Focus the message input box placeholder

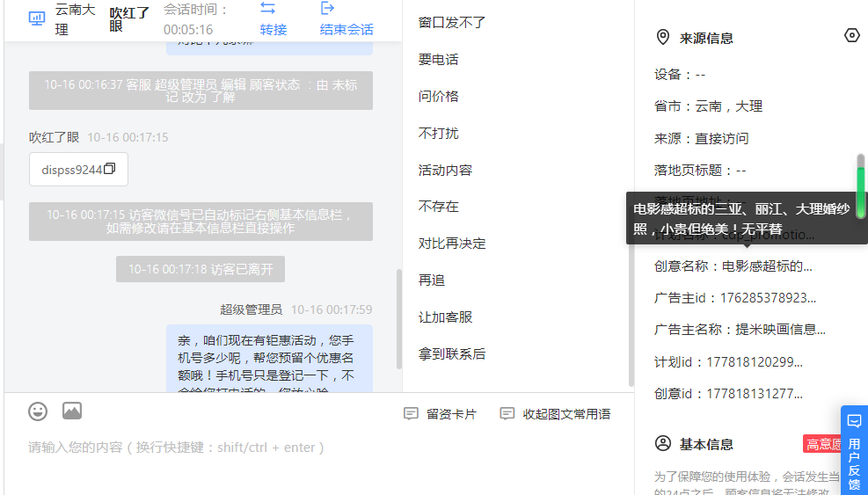tap(176, 448)
